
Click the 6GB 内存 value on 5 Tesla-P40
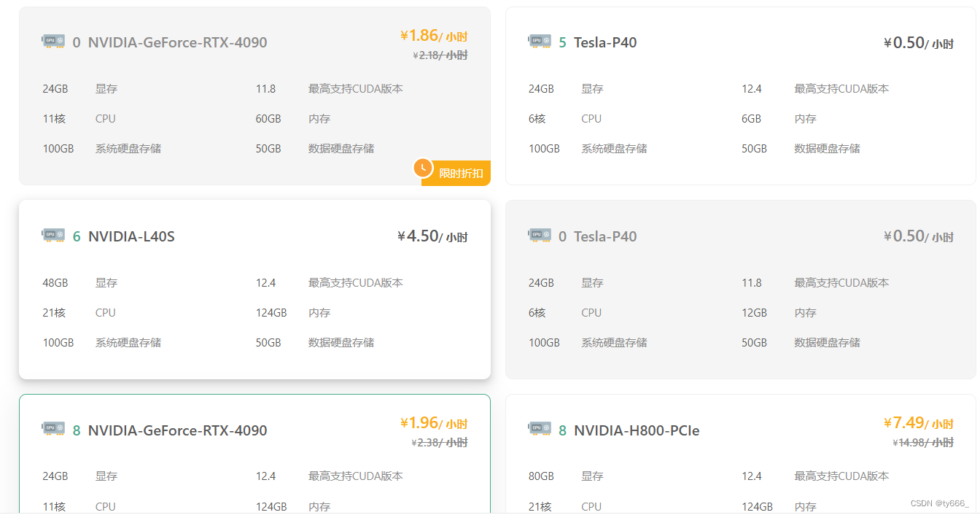coord(752,119)
